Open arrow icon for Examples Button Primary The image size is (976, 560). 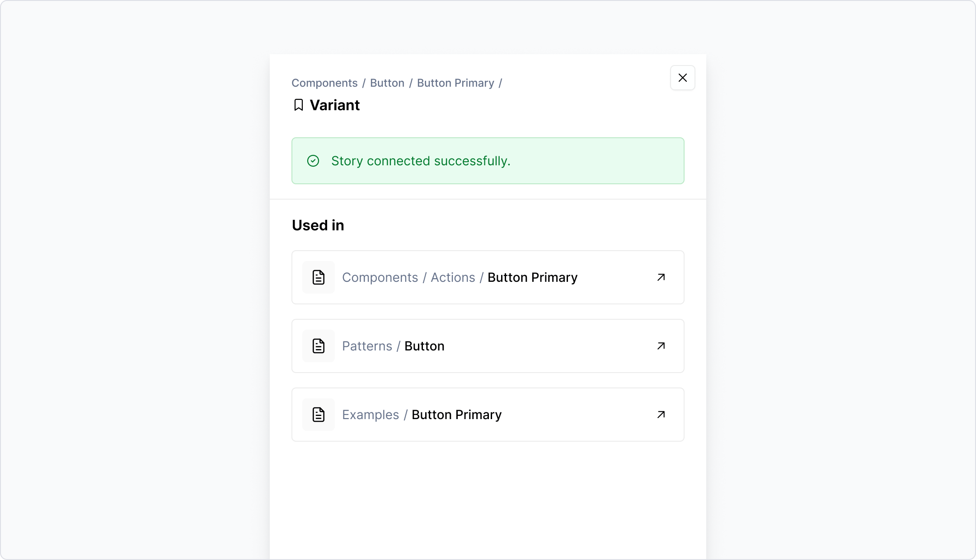[x=661, y=415]
